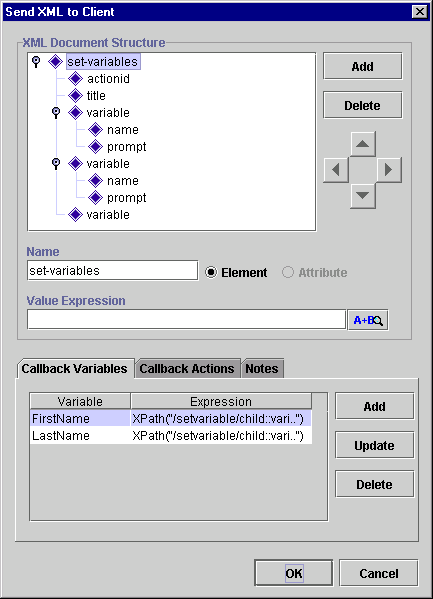
Task: Open the Notes tab
Action: click(x=262, y=369)
